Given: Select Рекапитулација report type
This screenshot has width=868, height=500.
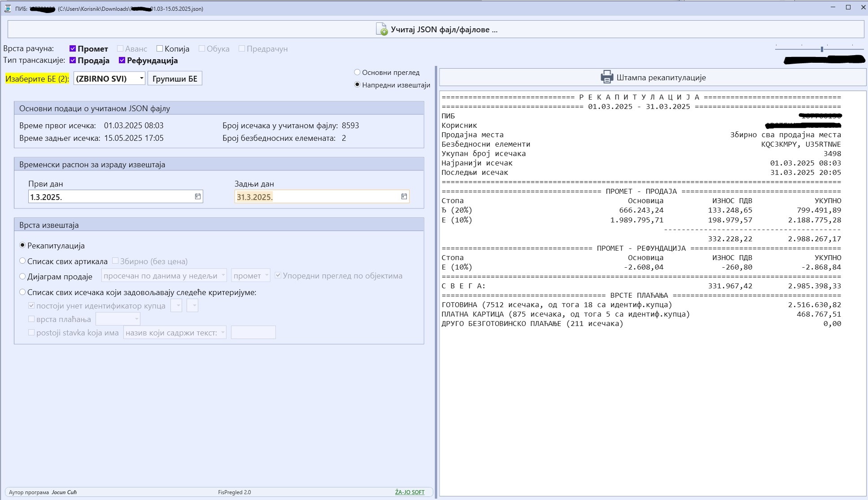Looking at the screenshot, I should (22, 245).
